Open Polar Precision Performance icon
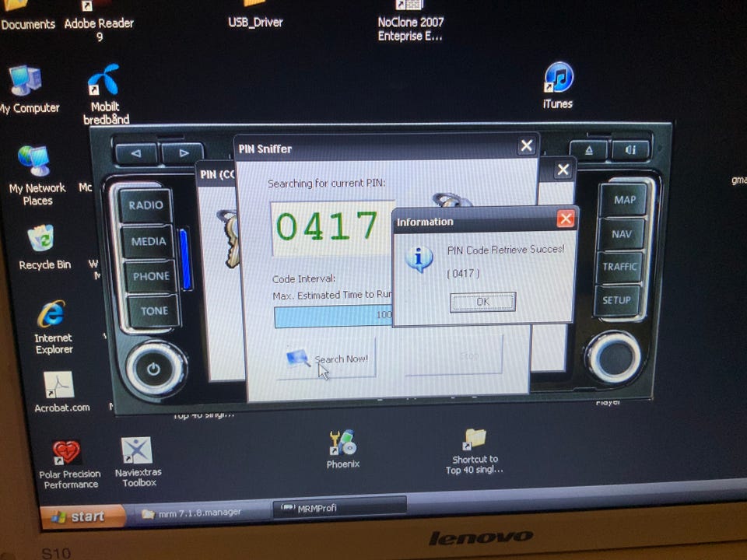 [x=69, y=464]
